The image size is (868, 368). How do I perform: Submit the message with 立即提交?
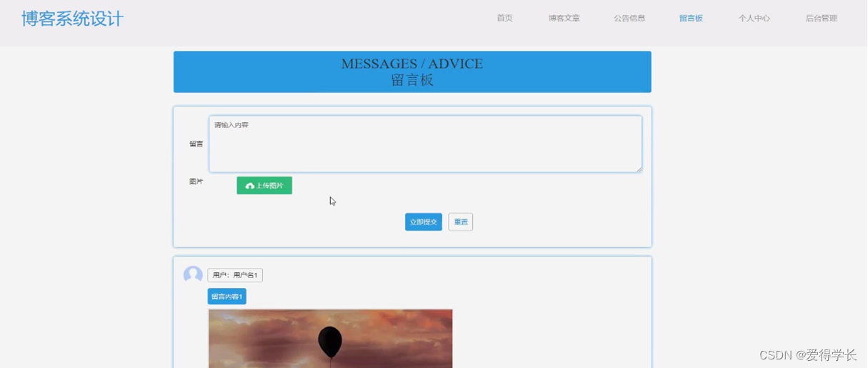pyautogui.click(x=424, y=222)
